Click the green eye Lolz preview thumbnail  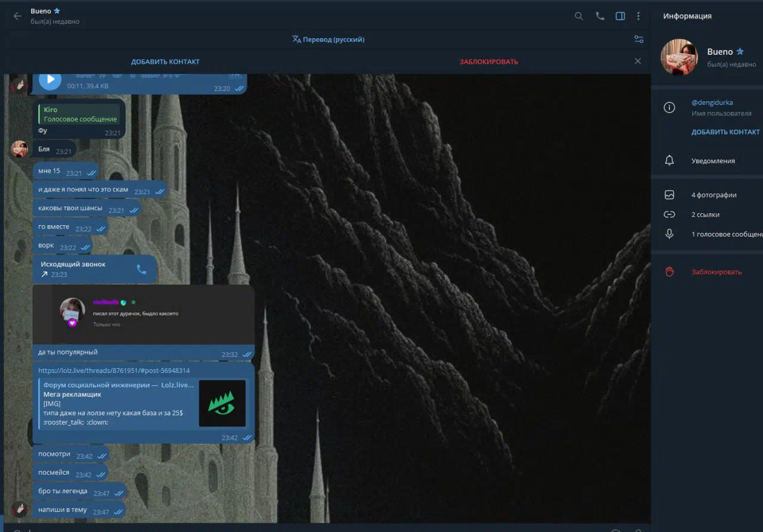click(x=222, y=403)
